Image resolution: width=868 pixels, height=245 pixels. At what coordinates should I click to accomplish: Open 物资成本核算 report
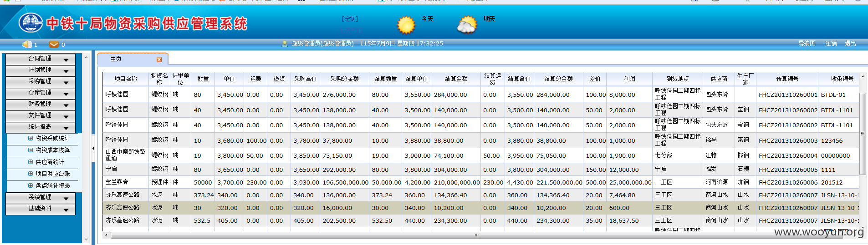point(52,150)
